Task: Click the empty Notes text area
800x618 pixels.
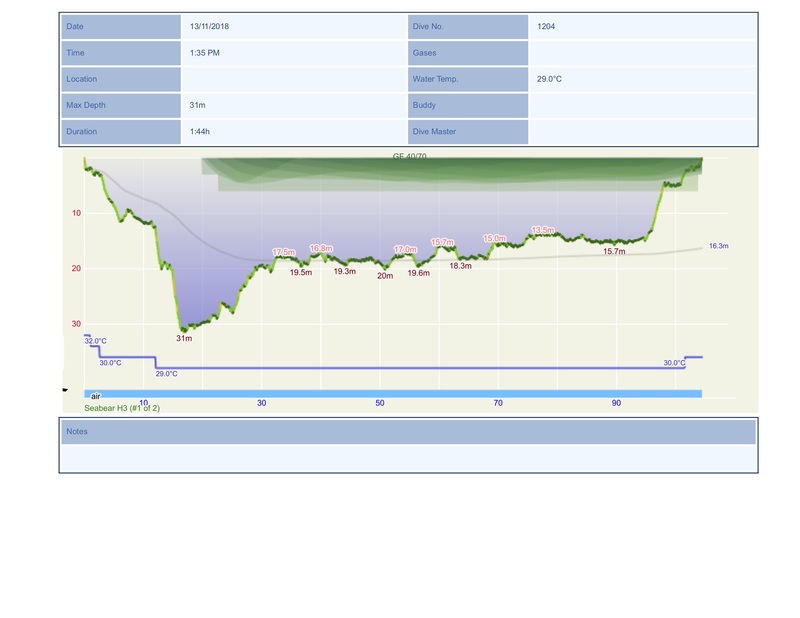Action: pos(408,457)
